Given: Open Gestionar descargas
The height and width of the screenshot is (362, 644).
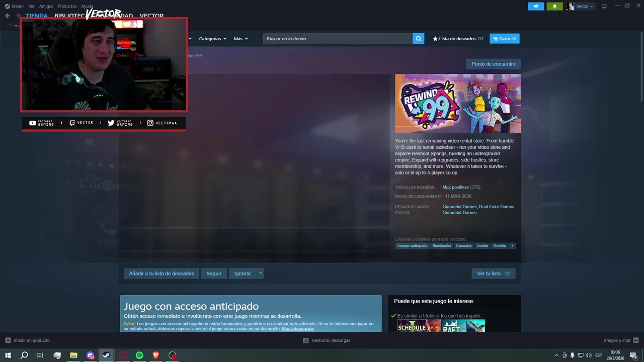Looking at the screenshot, I should click(327, 340).
